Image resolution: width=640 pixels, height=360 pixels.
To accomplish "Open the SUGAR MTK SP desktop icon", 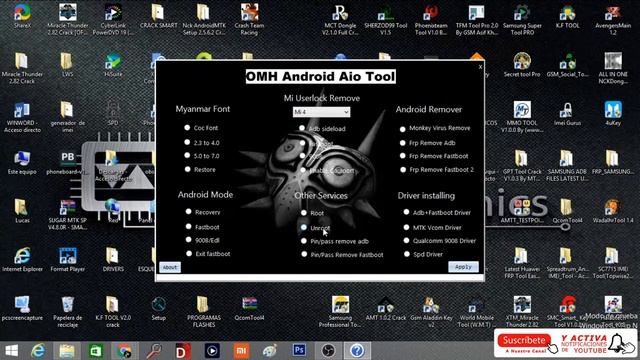I will point(68,215).
